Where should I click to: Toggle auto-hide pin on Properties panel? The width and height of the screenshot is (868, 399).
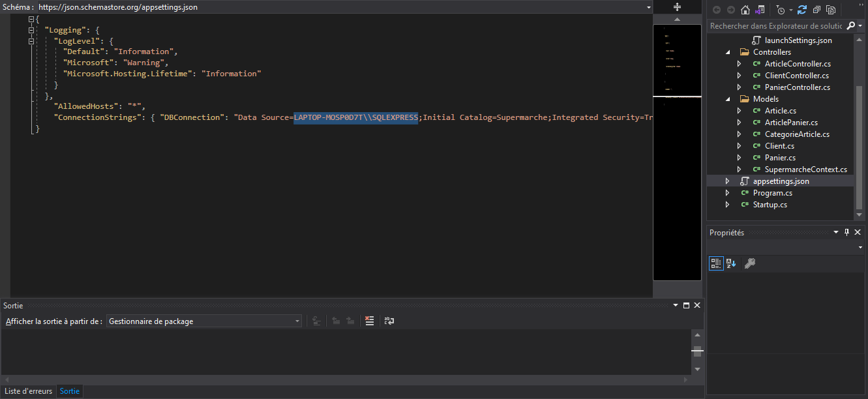point(846,232)
